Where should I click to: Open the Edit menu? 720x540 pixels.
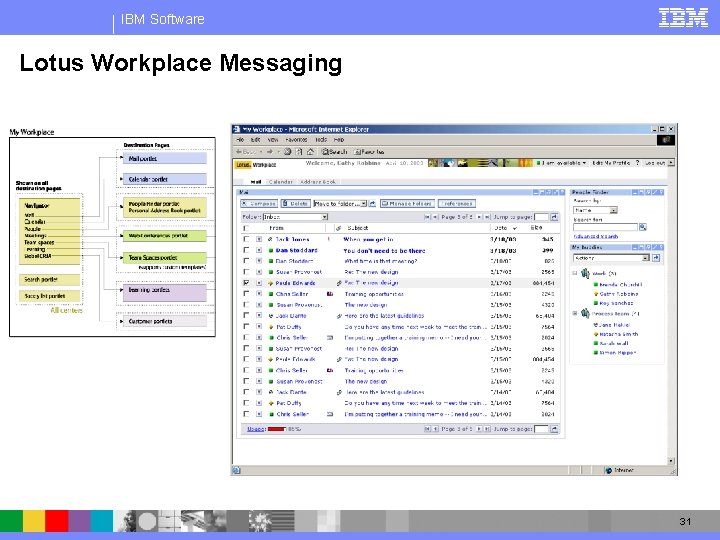point(255,139)
